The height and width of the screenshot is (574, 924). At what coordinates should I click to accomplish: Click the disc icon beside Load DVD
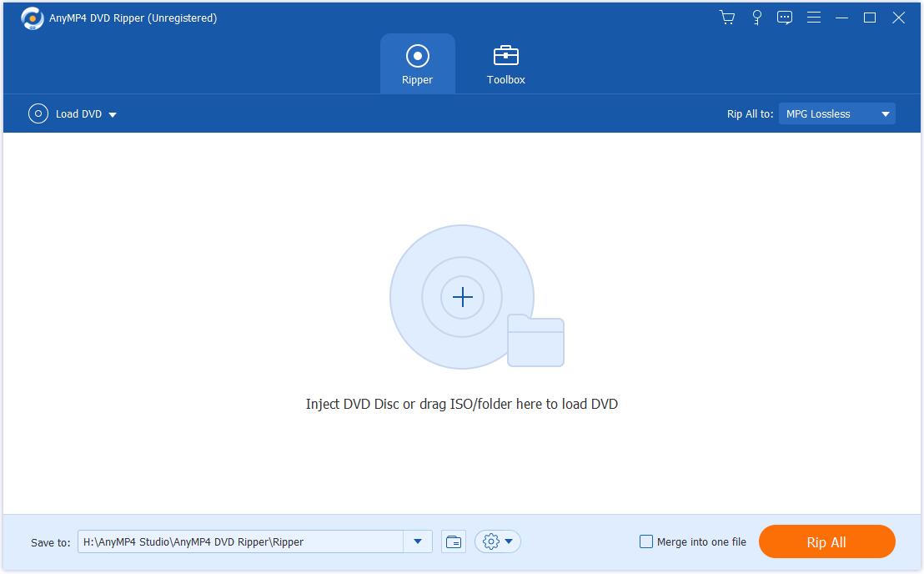tap(38, 114)
